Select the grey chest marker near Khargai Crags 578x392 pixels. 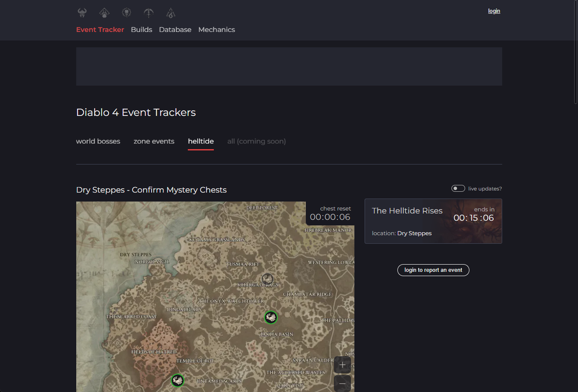[267, 279]
